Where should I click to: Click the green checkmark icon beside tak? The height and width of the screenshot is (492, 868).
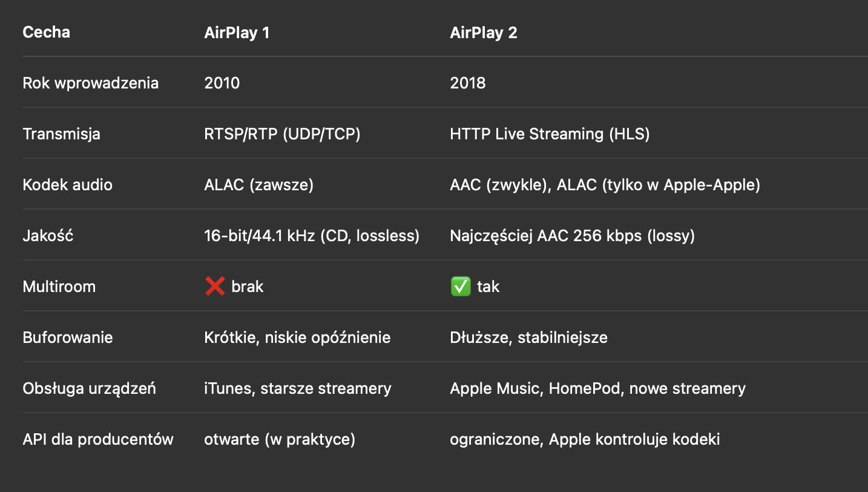461,287
